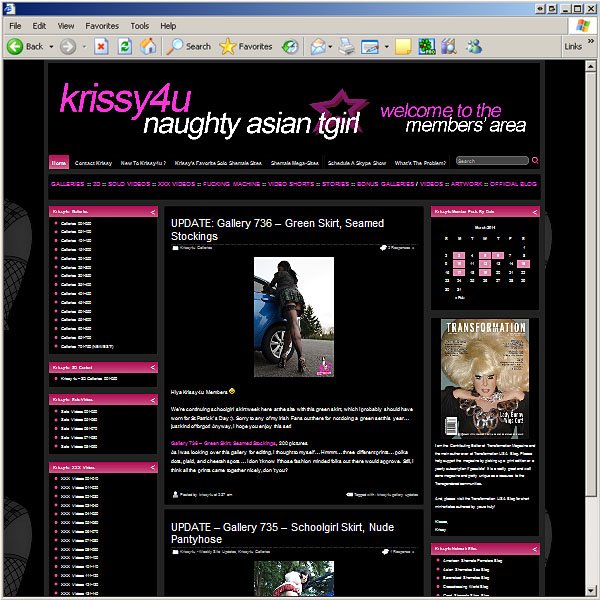Open the Back button history dropdown arrow

51,46
